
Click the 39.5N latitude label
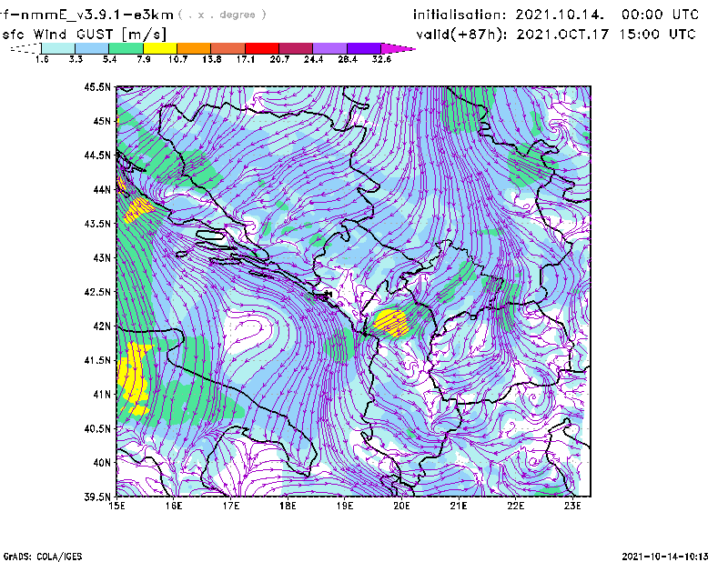tap(97, 497)
